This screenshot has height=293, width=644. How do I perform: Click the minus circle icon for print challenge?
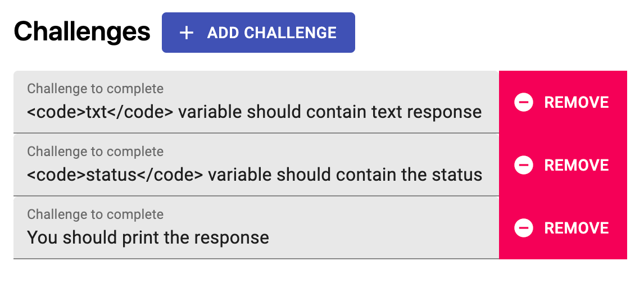(524, 228)
